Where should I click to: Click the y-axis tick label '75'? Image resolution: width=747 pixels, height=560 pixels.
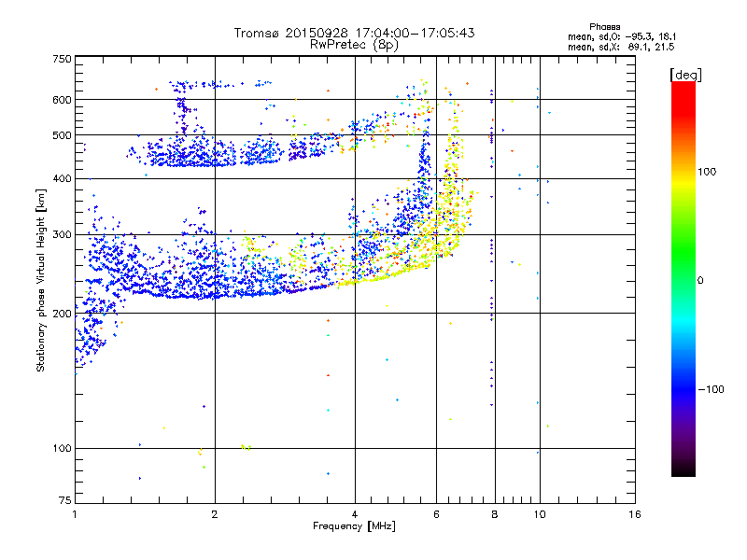tap(65, 500)
